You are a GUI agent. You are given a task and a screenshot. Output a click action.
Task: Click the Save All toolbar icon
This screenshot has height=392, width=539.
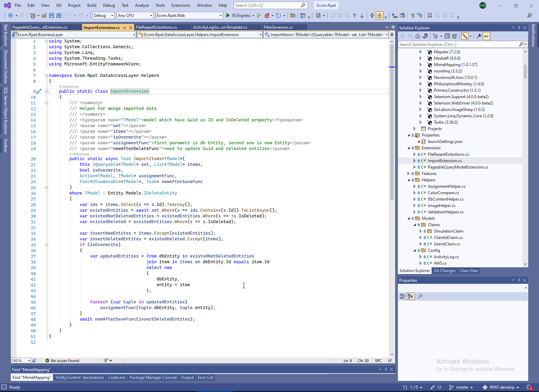[59, 16]
